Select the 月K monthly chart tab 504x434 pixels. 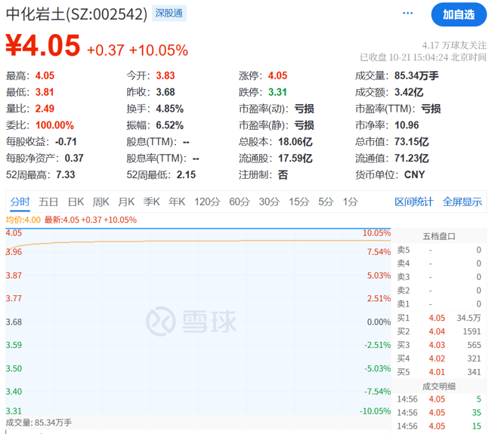(126, 202)
